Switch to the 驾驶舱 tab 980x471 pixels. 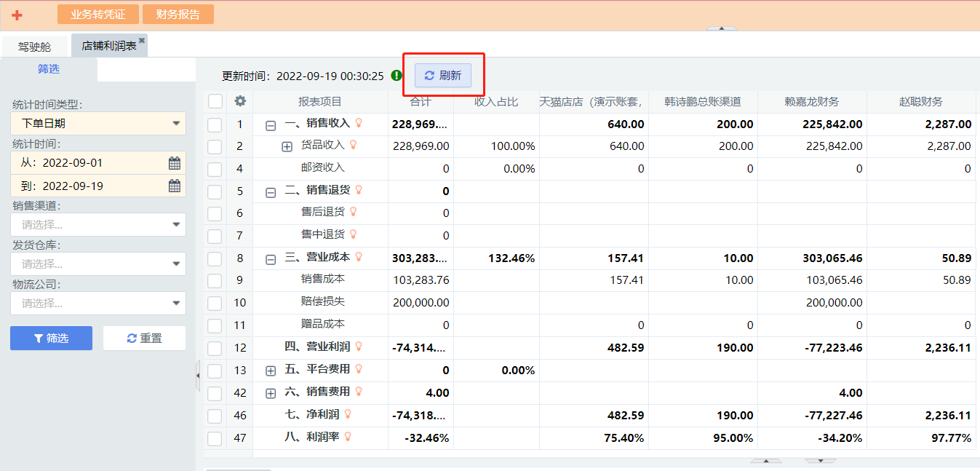coord(35,47)
